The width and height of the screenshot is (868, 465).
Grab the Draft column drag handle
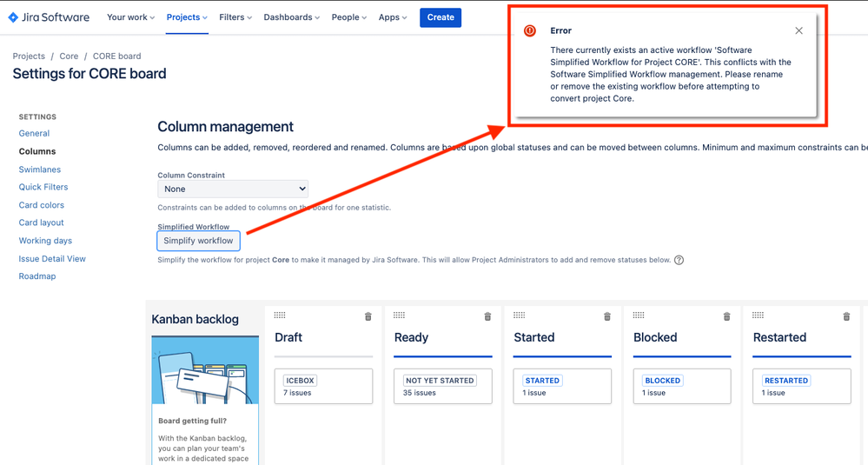click(280, 315)
